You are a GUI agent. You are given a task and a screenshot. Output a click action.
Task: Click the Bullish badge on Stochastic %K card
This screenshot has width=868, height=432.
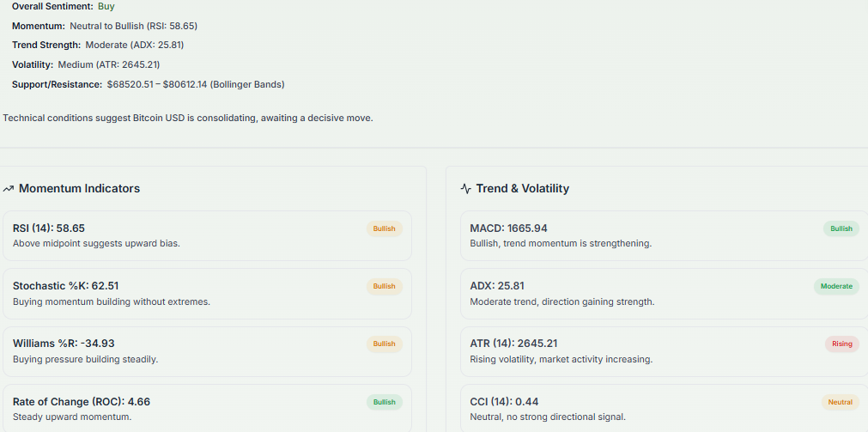coord(384,286)
